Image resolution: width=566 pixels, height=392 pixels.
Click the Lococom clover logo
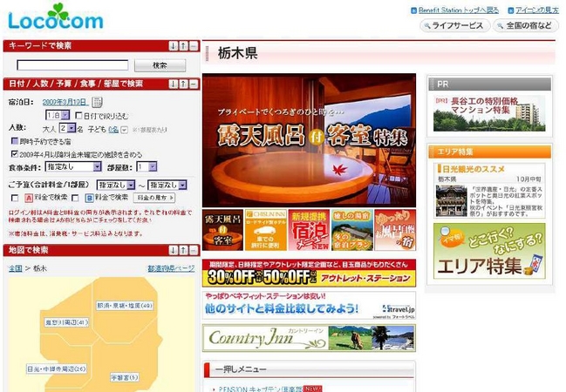[x=58, y=16]
